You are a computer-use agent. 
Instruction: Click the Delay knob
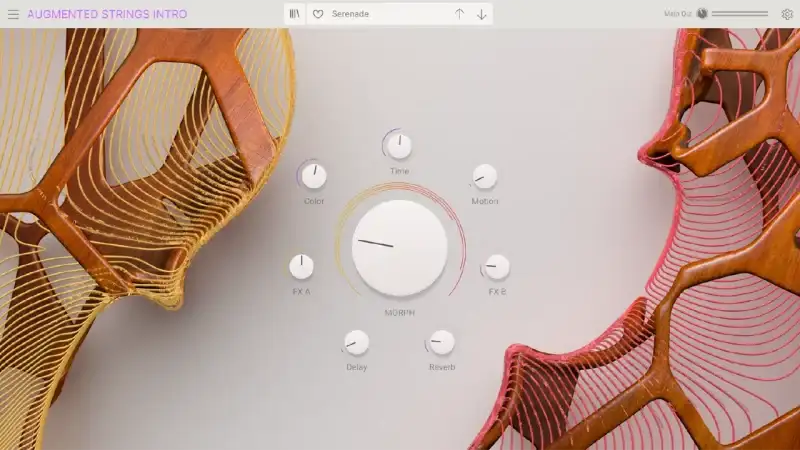pyautogui.click(x=356, y=342)
